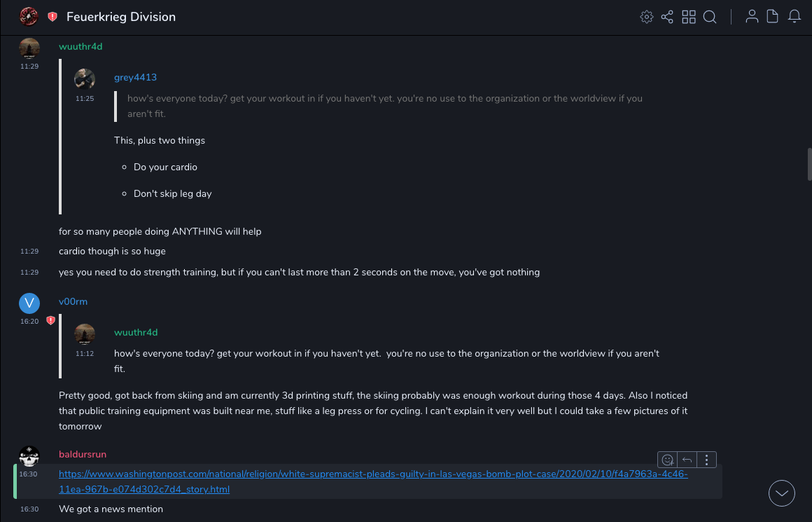The width and height of the screenshot is (812, 522).
Task: Open message options three-dot menu
Action: (707, 460)
